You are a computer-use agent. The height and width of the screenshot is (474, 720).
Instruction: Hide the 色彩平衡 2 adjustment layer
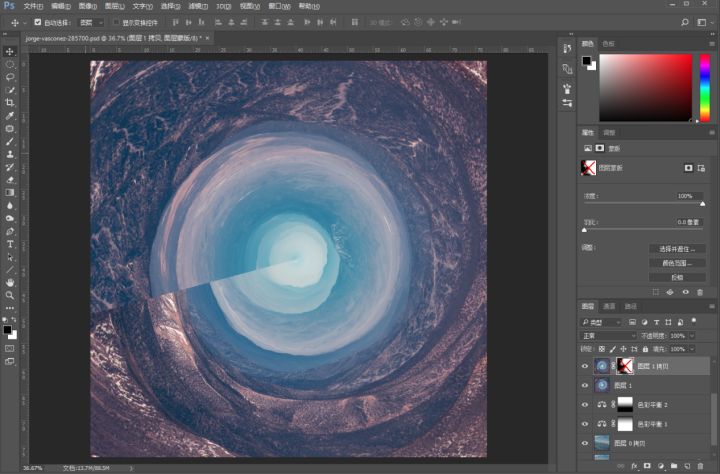586,404
